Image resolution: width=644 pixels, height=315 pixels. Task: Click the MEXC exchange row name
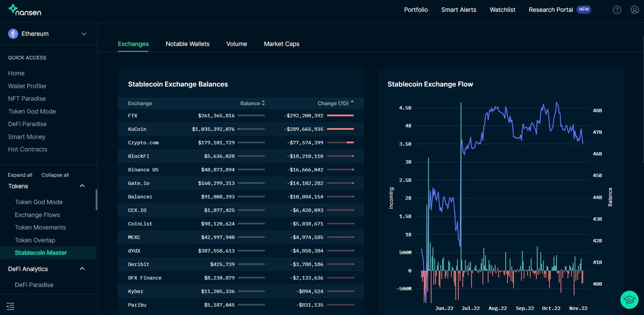tap(134, 237)
